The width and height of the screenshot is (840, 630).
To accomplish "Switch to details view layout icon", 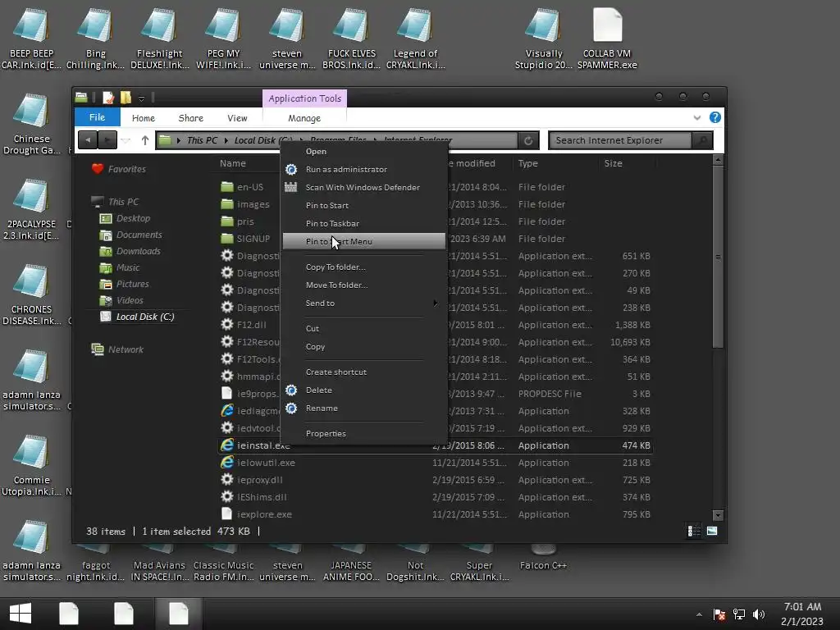I will pyautogui.click(x=694, y=531).
